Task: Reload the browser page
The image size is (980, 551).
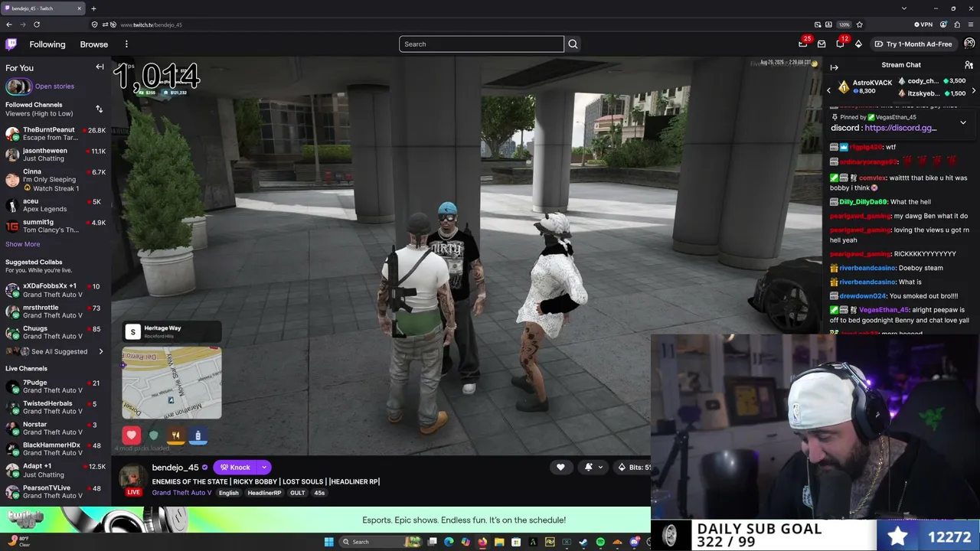Action: pyautogui.click(x=36, y=24)
